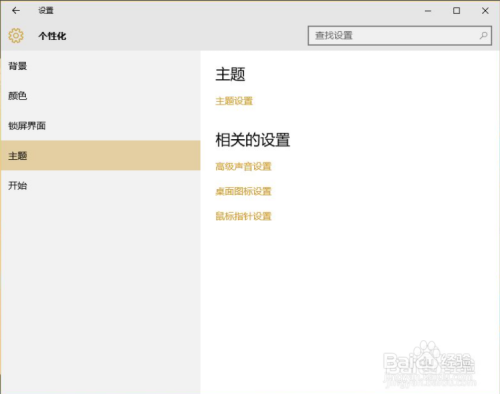Image resolution: width=500 pixels, height=394 pixels.
Task: Click the 相关的设置 heading
Action: [x=252, y=140]
